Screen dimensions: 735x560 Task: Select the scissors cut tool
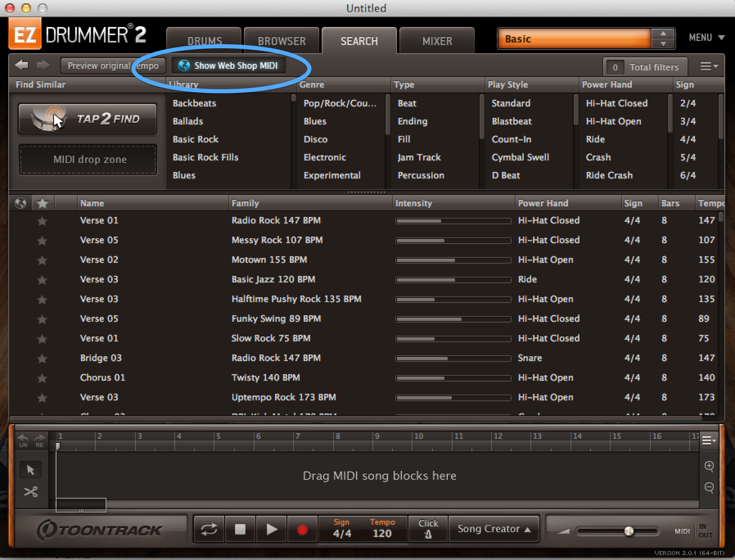[31, 491]
